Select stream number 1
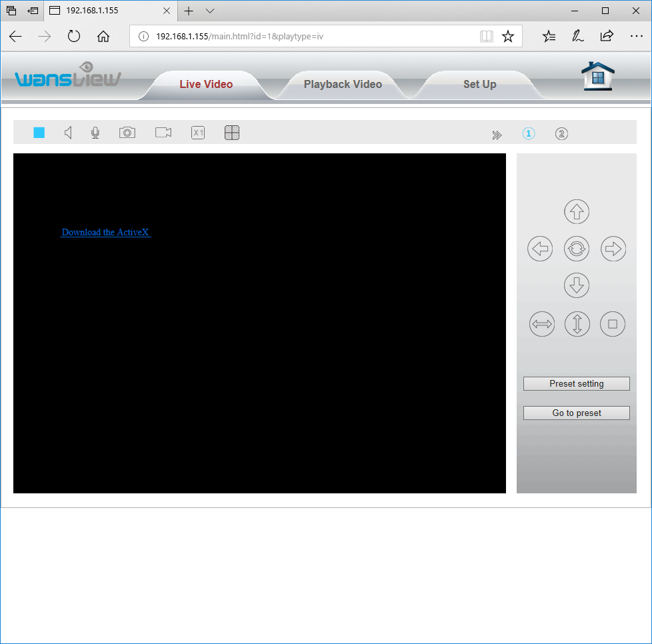The image size is (652, 644). [529, 133]
